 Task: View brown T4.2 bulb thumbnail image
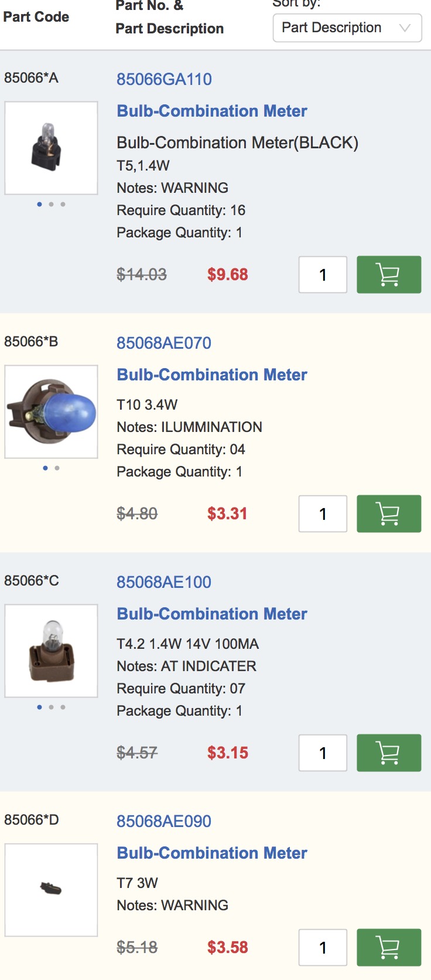pyautogui.click(x=51, y=651)
